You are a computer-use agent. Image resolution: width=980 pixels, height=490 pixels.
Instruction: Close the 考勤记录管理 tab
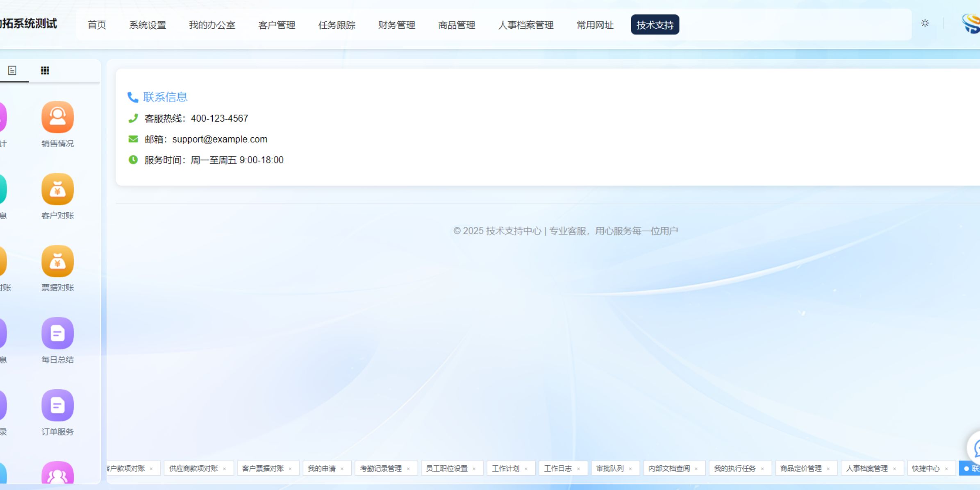click(x=408, y=469)
